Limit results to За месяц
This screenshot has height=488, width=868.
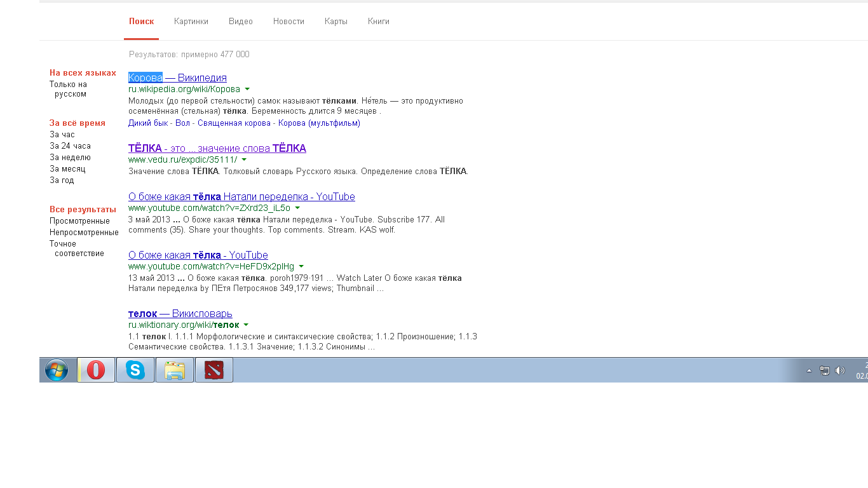coord(67,169)
